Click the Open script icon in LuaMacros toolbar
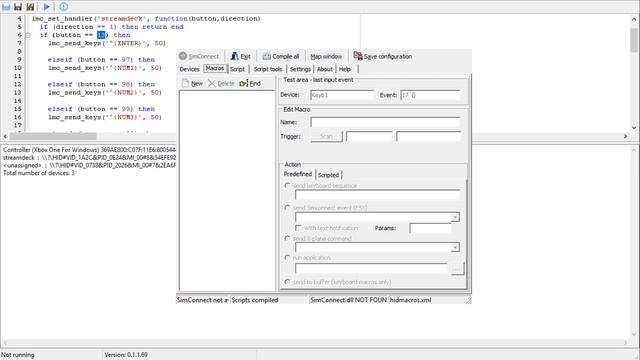The width and height of the screenshot is (640, 360). point(6,7)
